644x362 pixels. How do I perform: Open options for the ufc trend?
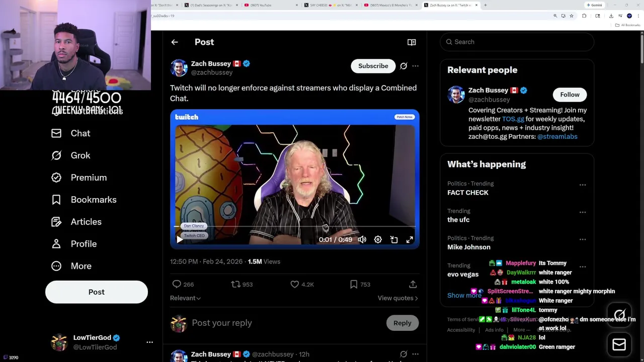click(583, 212)
